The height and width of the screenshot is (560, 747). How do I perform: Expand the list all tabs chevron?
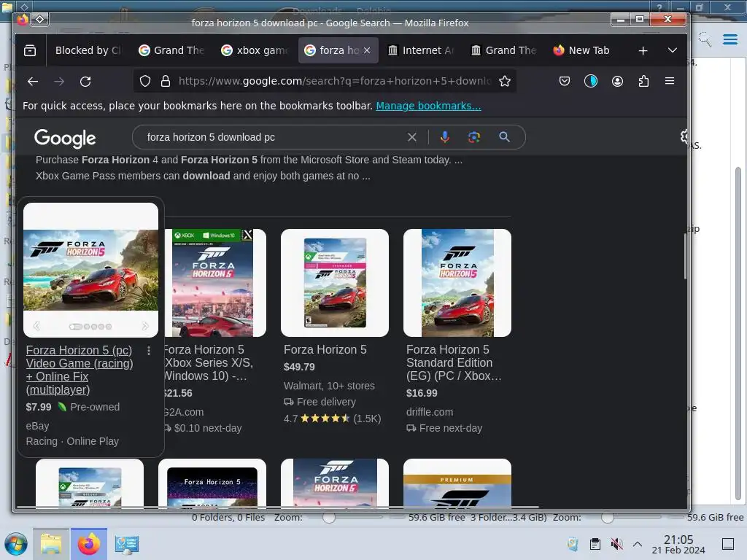coord(672,50)
